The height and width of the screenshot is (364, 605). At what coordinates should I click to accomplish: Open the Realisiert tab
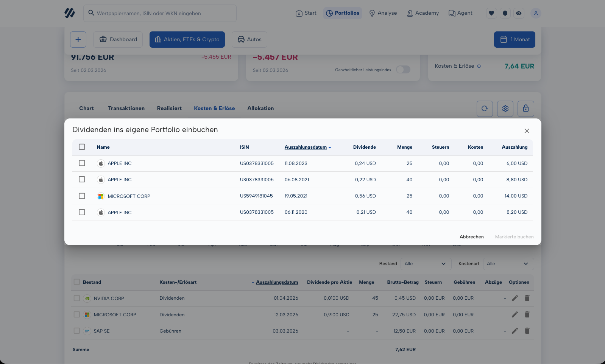(169, 108)
